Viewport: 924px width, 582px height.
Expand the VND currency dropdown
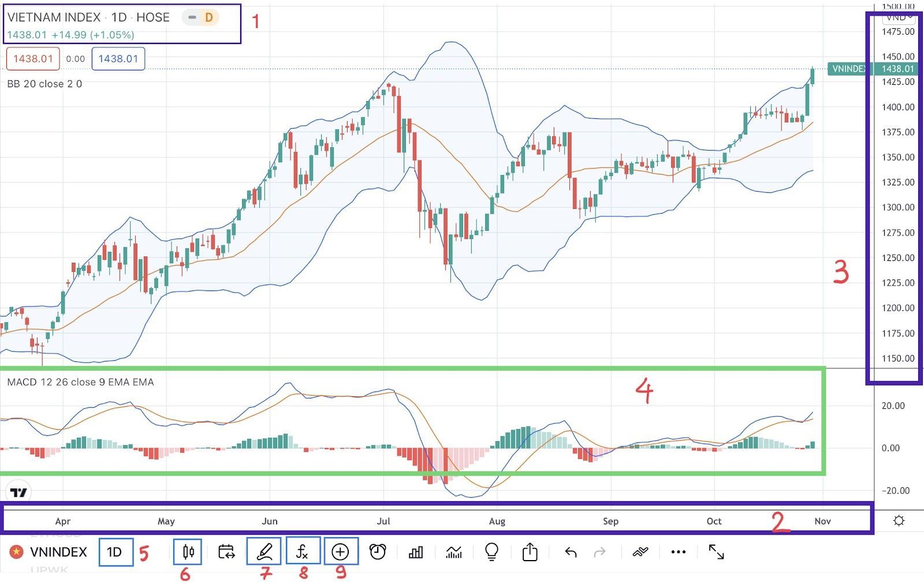pos(899,17)
